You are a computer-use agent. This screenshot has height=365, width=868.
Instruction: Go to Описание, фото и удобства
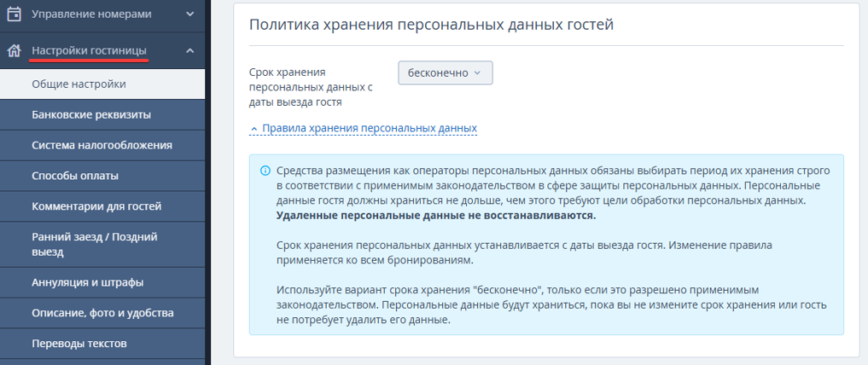[102, 313]
